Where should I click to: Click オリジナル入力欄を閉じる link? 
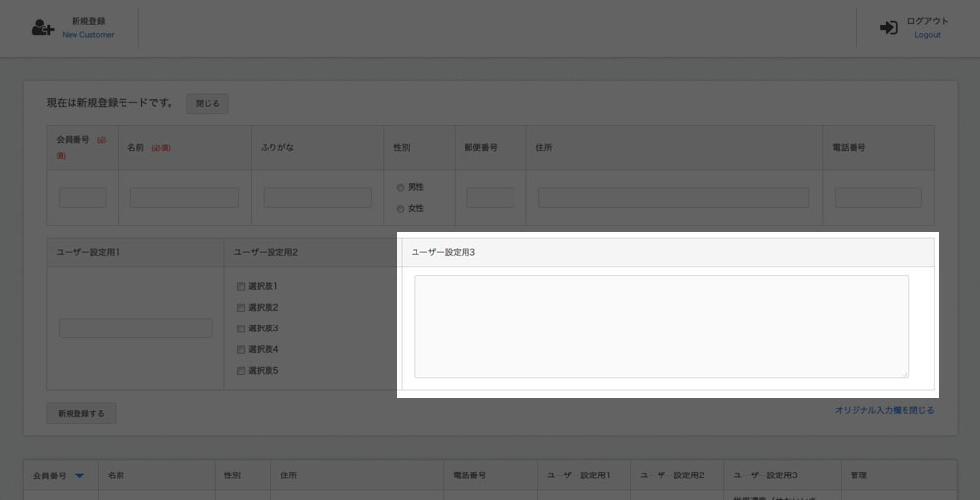click(x=884, y=410)
